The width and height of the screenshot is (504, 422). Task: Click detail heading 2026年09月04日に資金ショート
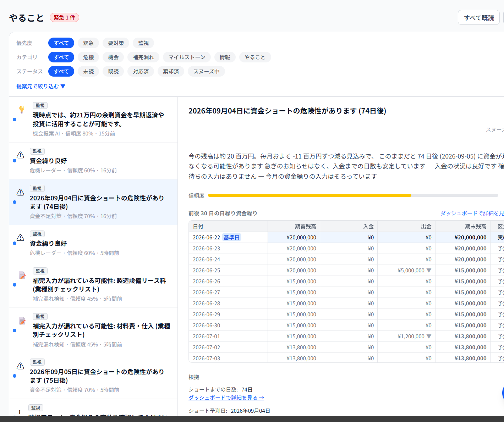click(287, 111)
